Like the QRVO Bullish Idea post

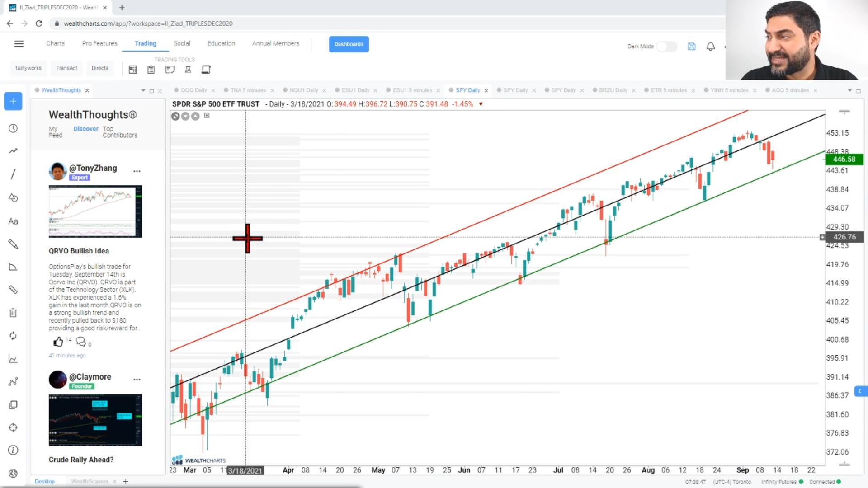58,342
